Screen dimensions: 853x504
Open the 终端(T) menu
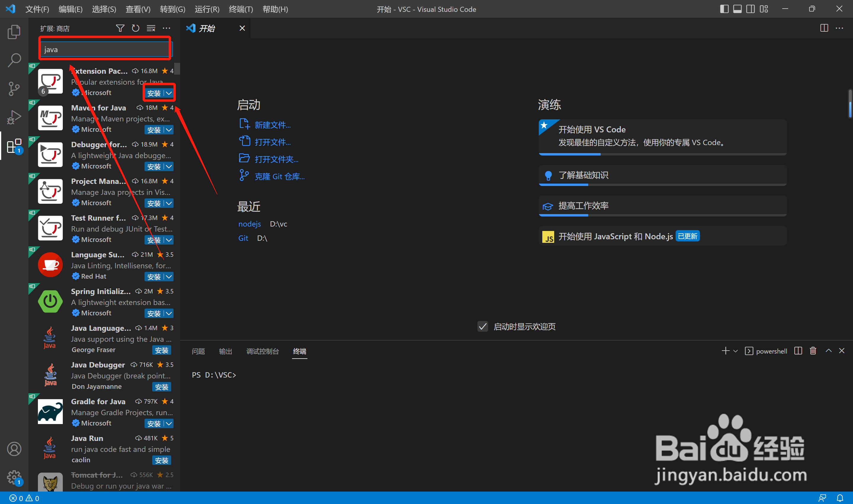tap(241, 9)
